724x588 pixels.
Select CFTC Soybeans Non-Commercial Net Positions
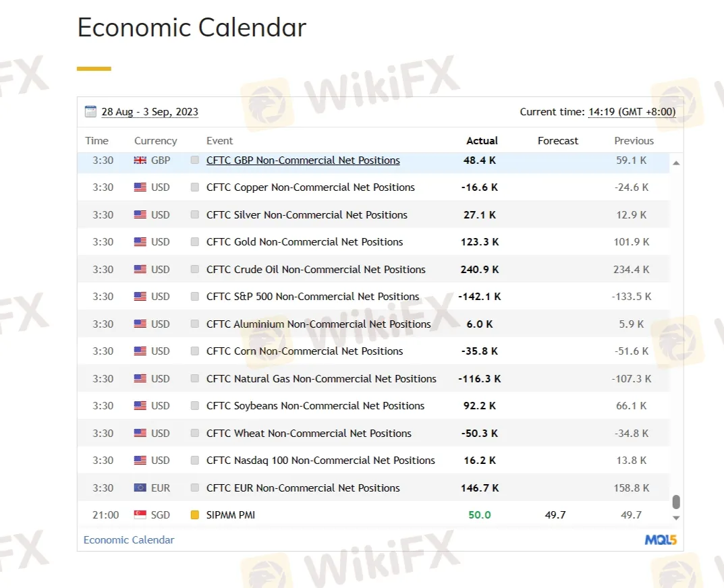pos(315,406)
